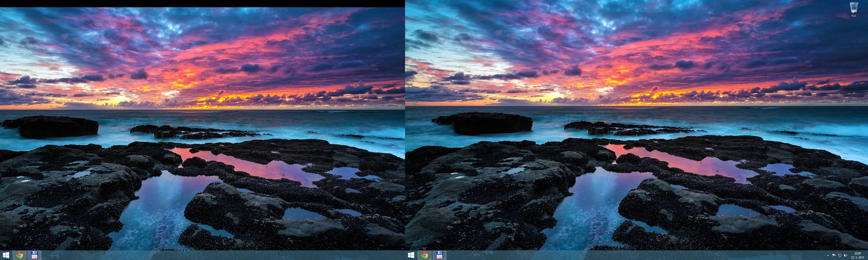Click the date 22. 5. 2015
The height and width of the screenshot is (260, 868).
(858, 258)
